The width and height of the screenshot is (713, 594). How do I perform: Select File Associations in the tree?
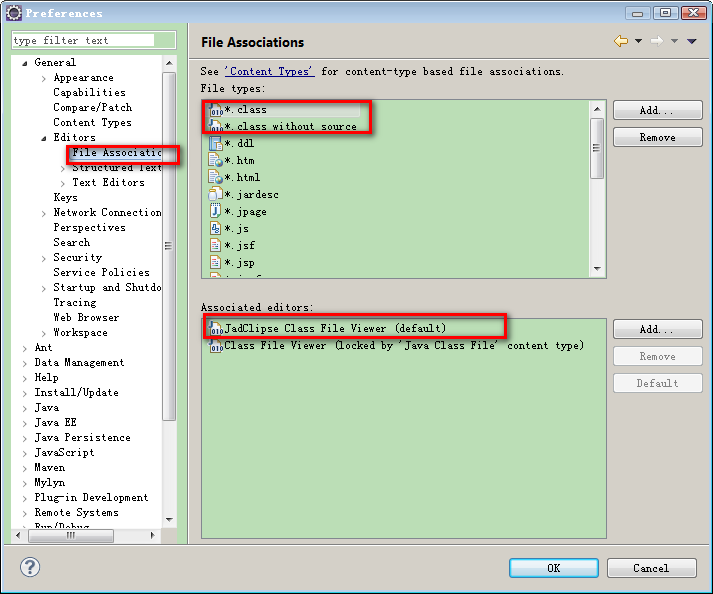click(x=117, y=152)
